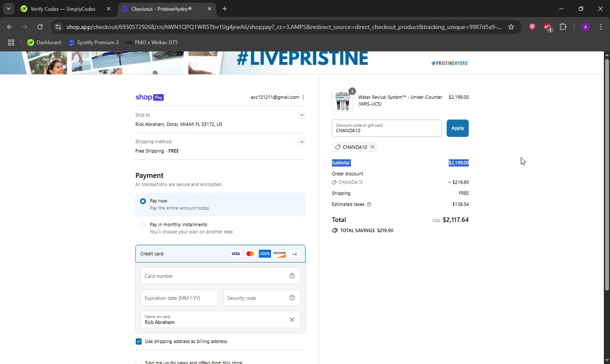Click the TOTAL SAVINGS $219.90 text
Viewport: 610px width, 364px height.
[x=363, y=230]
